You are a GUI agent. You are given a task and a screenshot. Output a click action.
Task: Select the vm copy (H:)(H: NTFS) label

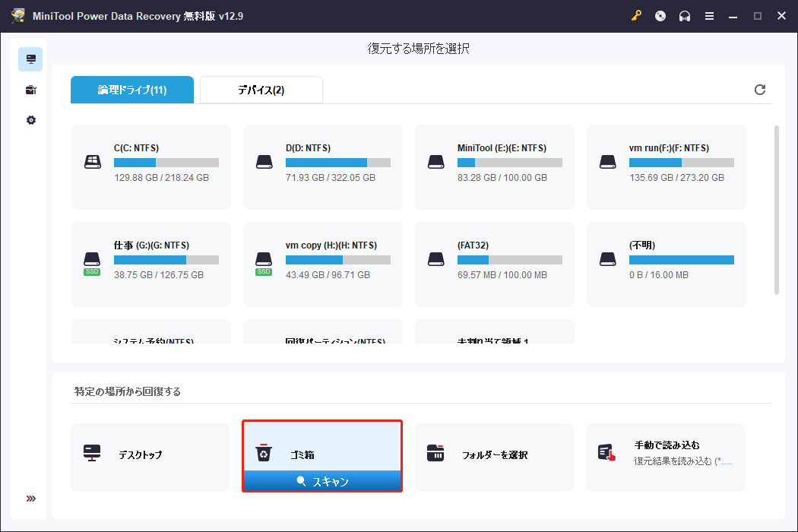click(x=331, y=245)
